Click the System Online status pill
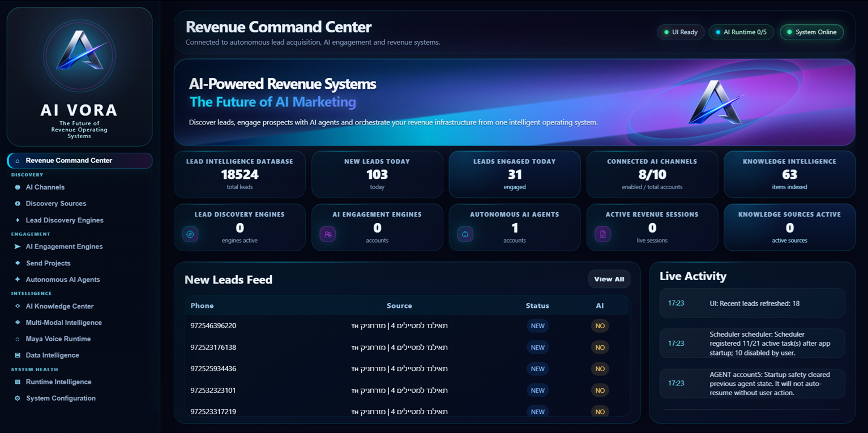 point(811,32)
